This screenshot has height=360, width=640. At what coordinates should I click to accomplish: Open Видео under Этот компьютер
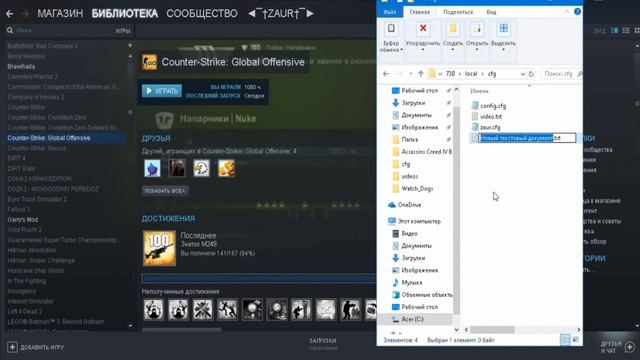point(409,233)
